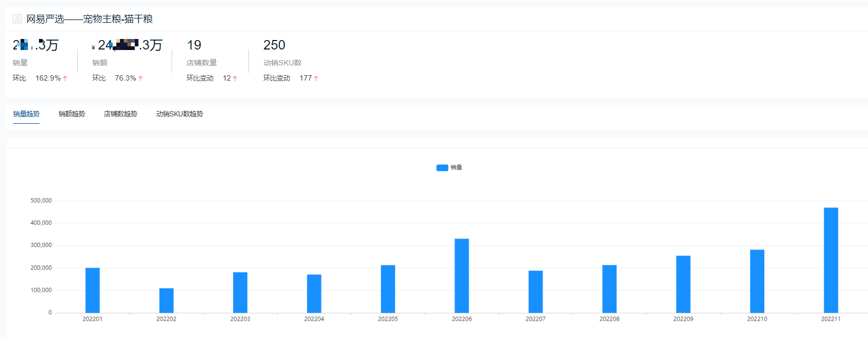This screenshot has width=868, height=337.
Task: Click the 店铺数量 label
Action: tap(202, 63)
